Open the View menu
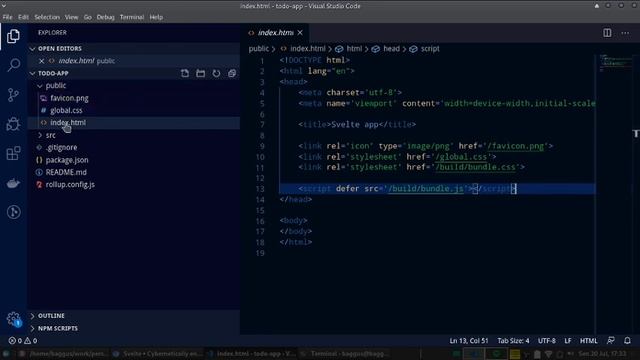Viewport: 640px width, 360px height. pos(71,17)
